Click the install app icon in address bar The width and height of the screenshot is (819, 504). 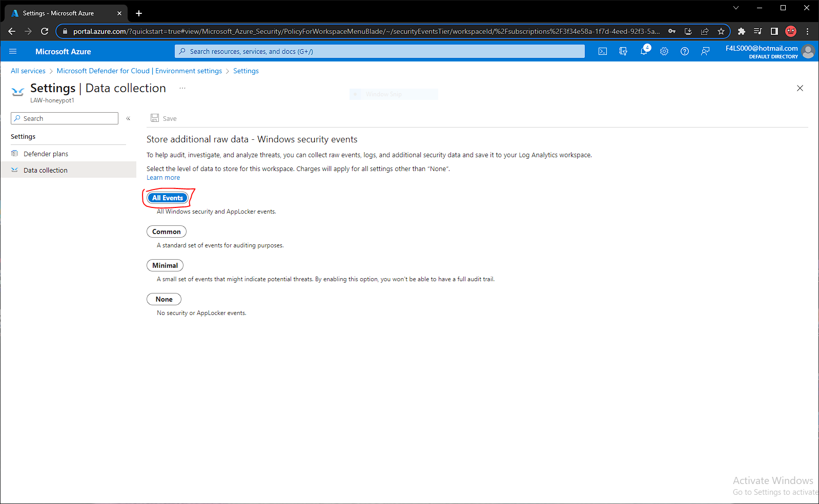coord(688,31)
